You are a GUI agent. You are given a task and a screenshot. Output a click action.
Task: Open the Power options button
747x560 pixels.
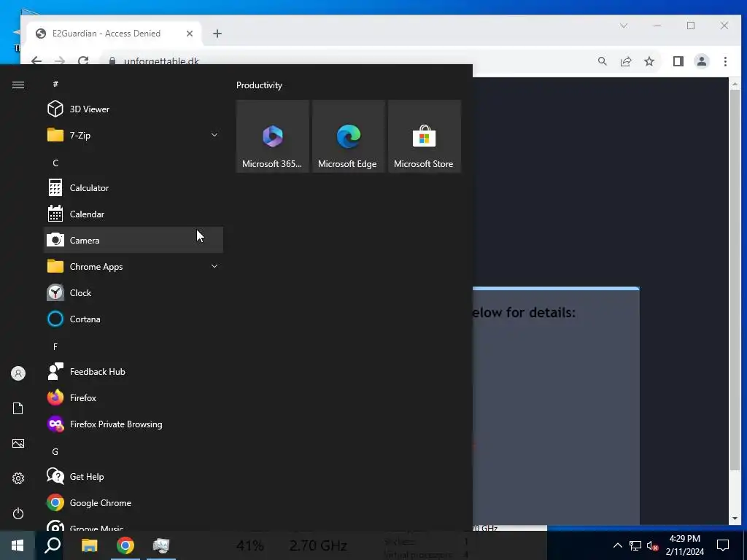click(x=18, y=513)
